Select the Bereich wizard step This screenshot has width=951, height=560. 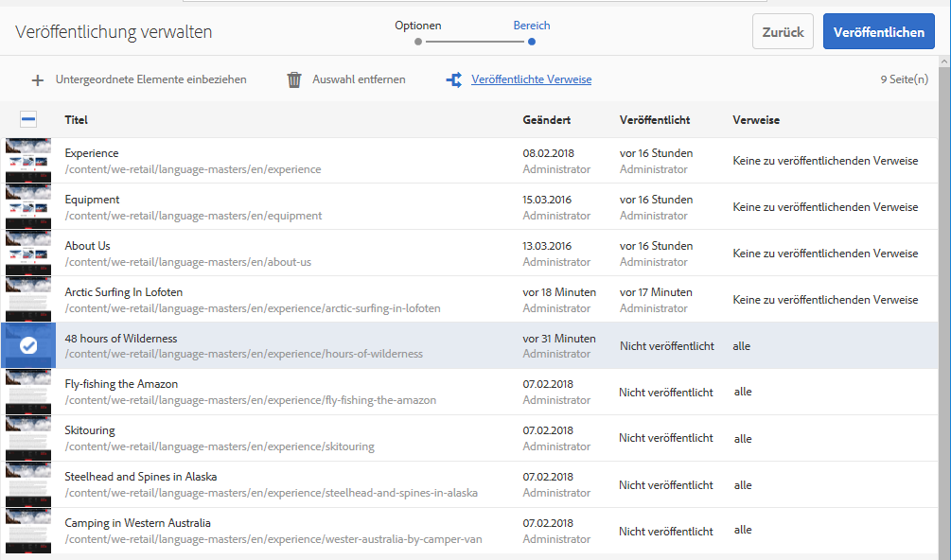coord(532,41)
